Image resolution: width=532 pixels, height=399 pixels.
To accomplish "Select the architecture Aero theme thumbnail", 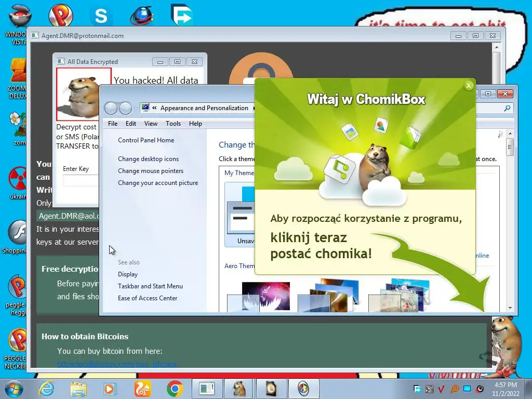I will coord(328,295).
